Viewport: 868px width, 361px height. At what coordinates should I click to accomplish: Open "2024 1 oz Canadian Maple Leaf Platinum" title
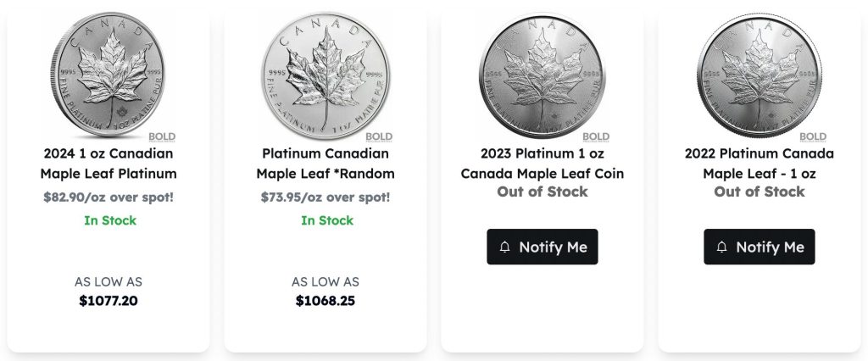[108, 164]
